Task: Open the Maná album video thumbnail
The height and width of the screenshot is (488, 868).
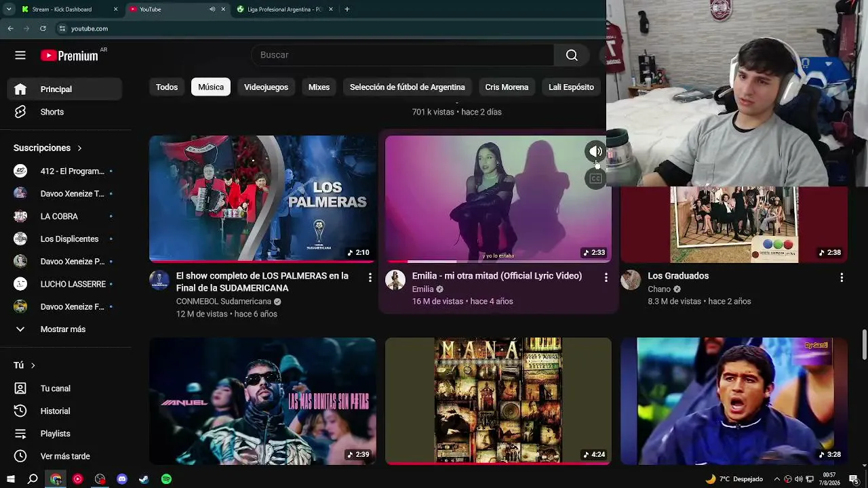Action: coord(498,401)
